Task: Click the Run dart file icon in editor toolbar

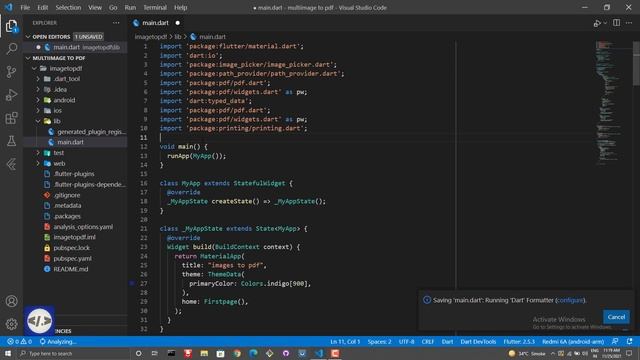Action: [x=597, y=23]
